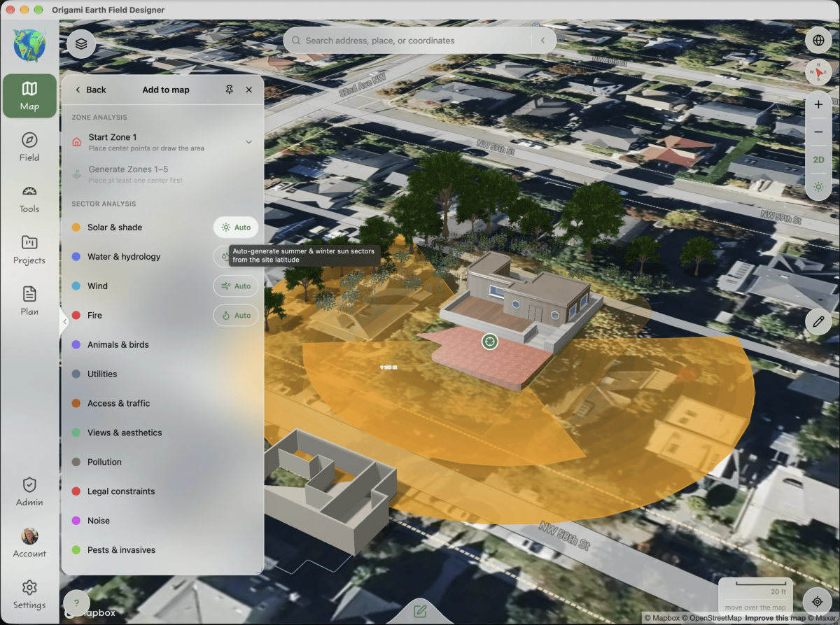Collapse the side panel with edge arrow
The width and height of the screenshot is (840, 625).
[x=64, y=322]
